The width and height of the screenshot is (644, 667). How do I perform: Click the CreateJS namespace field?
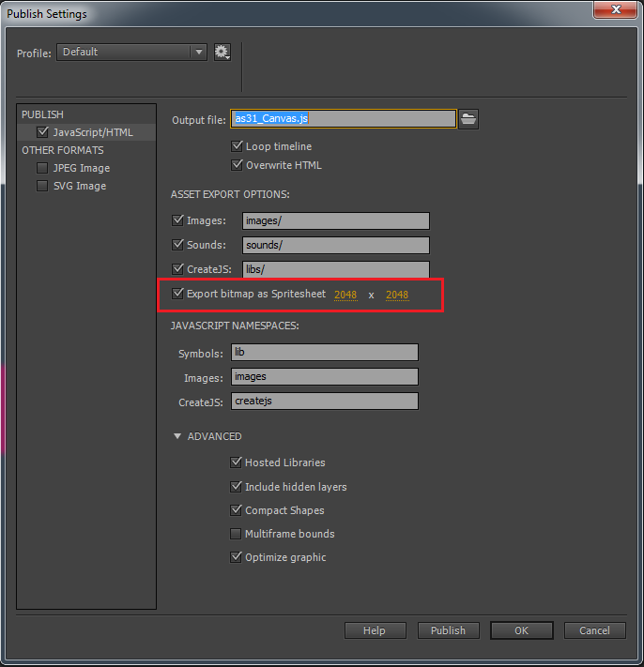coord(325,402)
